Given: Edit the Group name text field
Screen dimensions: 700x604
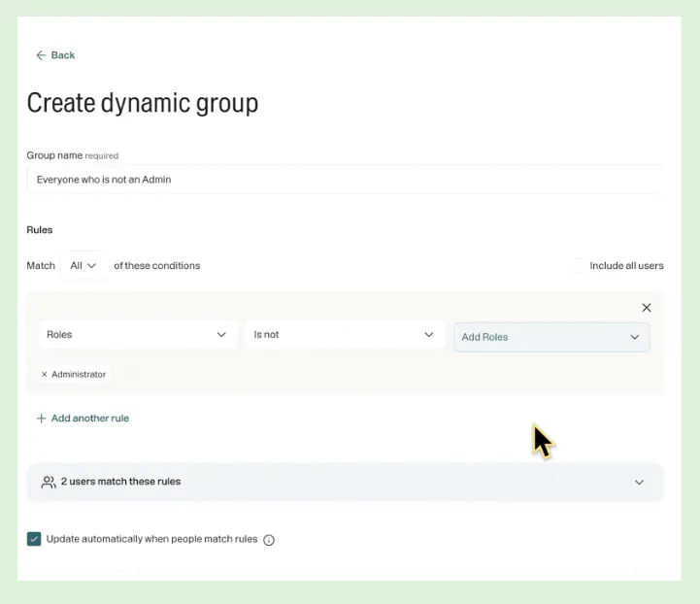Looking at the screenshot, I should pyautogui.click(x=345, y=180).
